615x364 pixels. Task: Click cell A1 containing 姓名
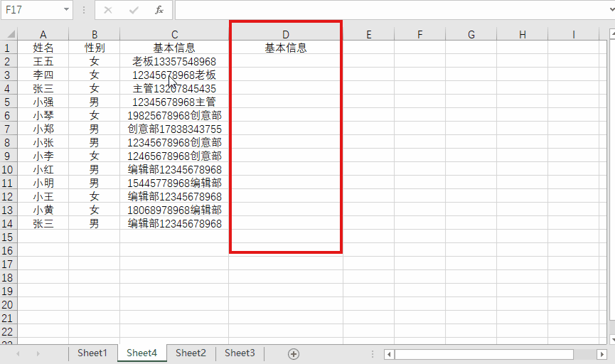43,48
